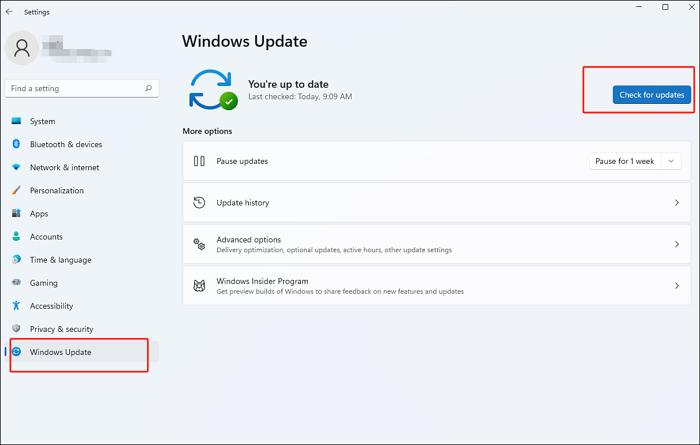Click the Update history clock icon
The width and height of the screenshot is (700, 445).
[x=199, y=203]
